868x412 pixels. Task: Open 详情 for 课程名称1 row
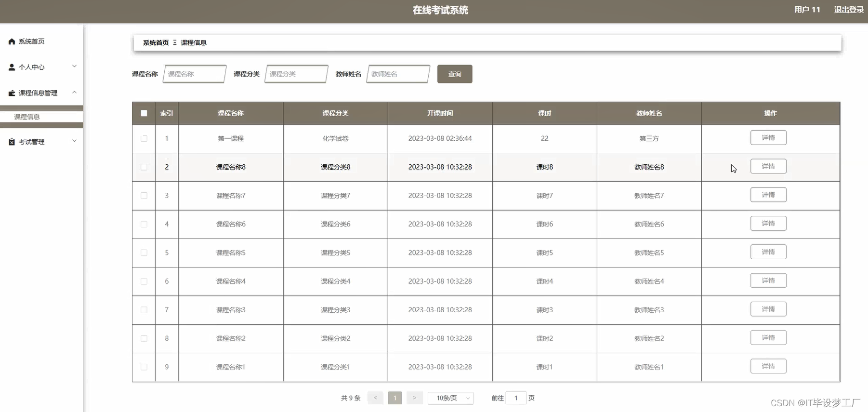pyautogui.click(x=768, y=366)
